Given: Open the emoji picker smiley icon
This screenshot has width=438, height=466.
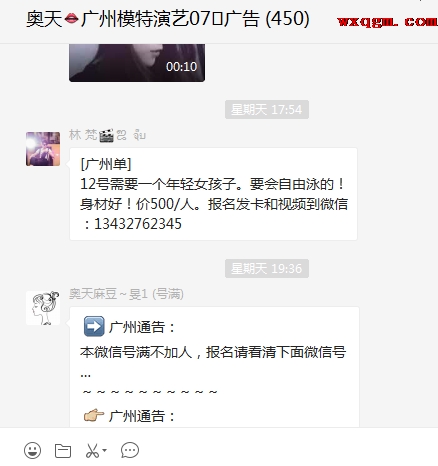Looking at the screenshot, I should point(33,451).
